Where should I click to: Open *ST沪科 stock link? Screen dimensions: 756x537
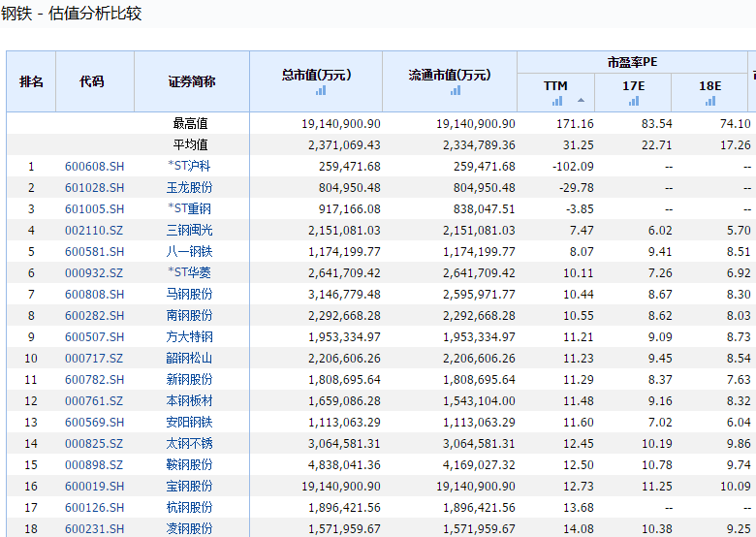tap(189, 166)
